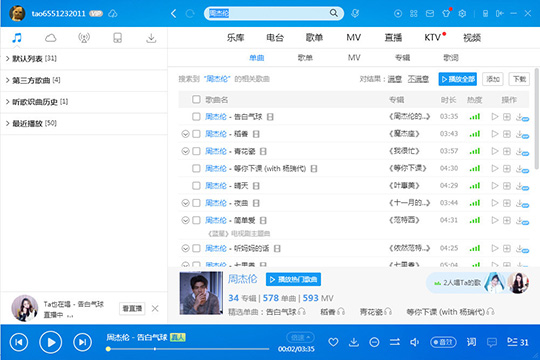
Task: Favorite current song with heart icon
Action: [x=333, y=342]
